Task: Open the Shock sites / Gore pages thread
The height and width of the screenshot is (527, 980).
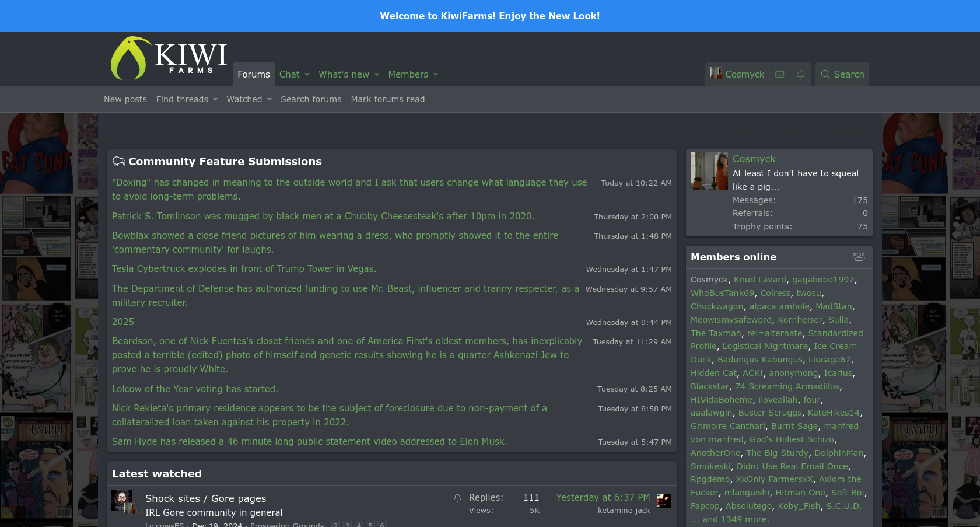Action: tap(205, 498)
